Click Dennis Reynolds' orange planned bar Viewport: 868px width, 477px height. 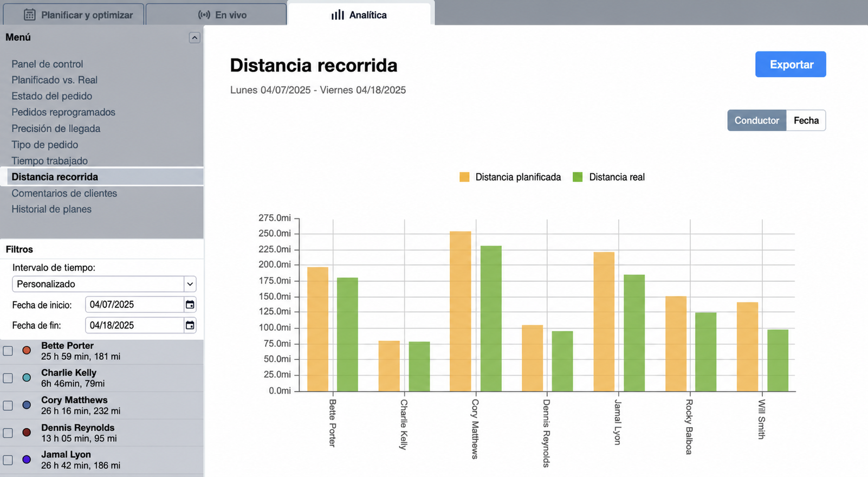tap(532, 358)
